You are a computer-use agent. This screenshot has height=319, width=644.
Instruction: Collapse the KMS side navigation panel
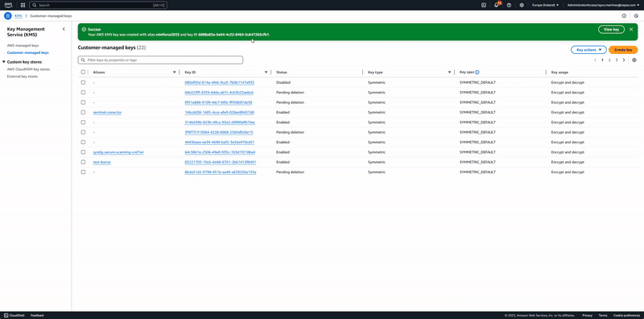pos(64,29)
